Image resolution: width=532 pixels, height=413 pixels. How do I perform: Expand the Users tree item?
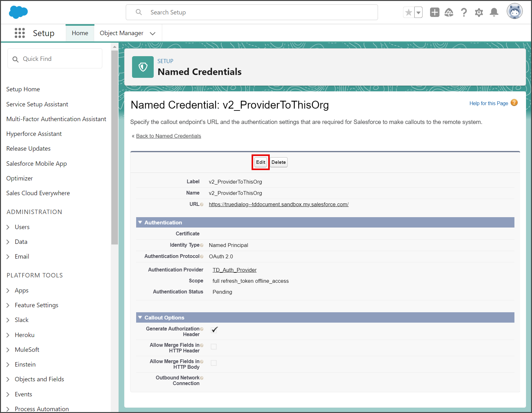pos(8,227)
